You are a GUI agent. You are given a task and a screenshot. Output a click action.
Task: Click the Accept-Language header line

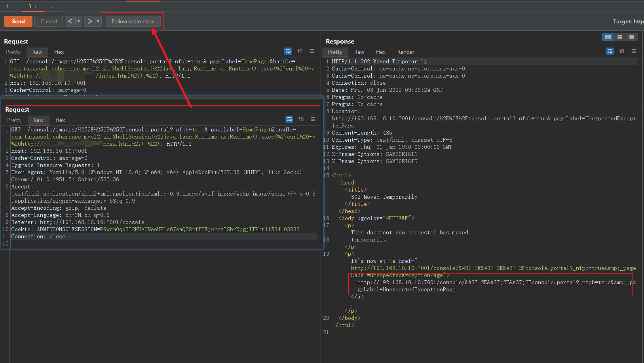[60, 215]
